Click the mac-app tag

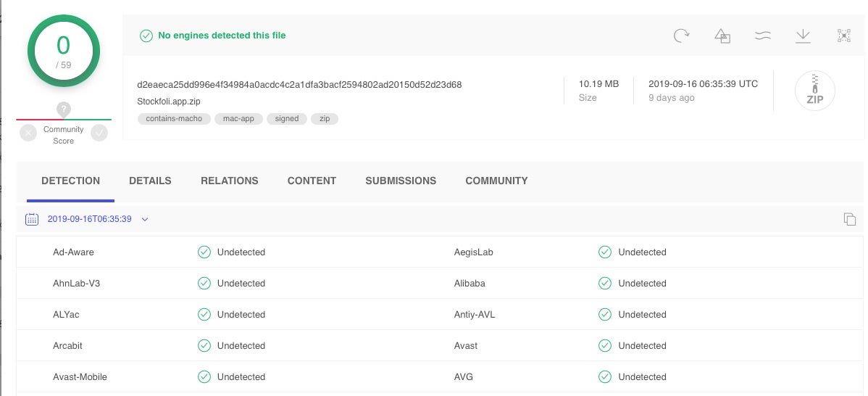tap(238, 118)
